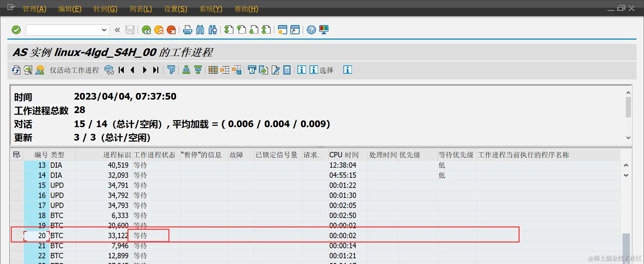Click the Sort Descending icon
This screenshot has height=264, width=644.
pyautogui.click(x=198, y=70)
